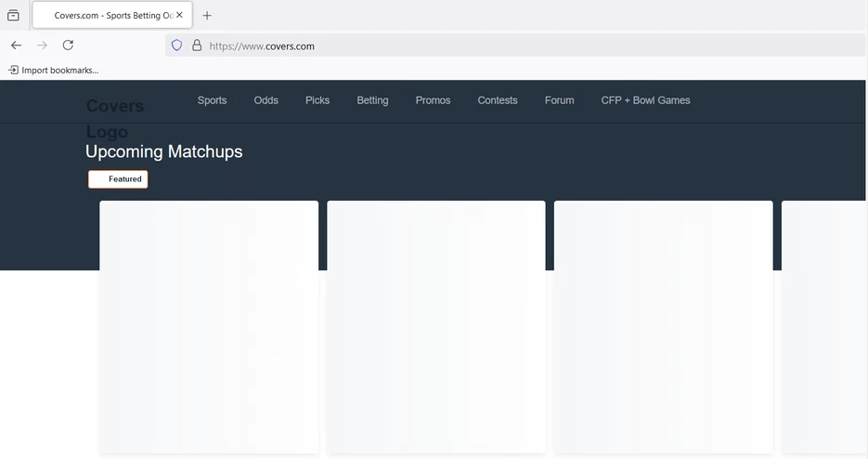Screen dimensions: 868x459
Task: View site security padlock info
Action: pyautogui.click(x=197, y=46)
